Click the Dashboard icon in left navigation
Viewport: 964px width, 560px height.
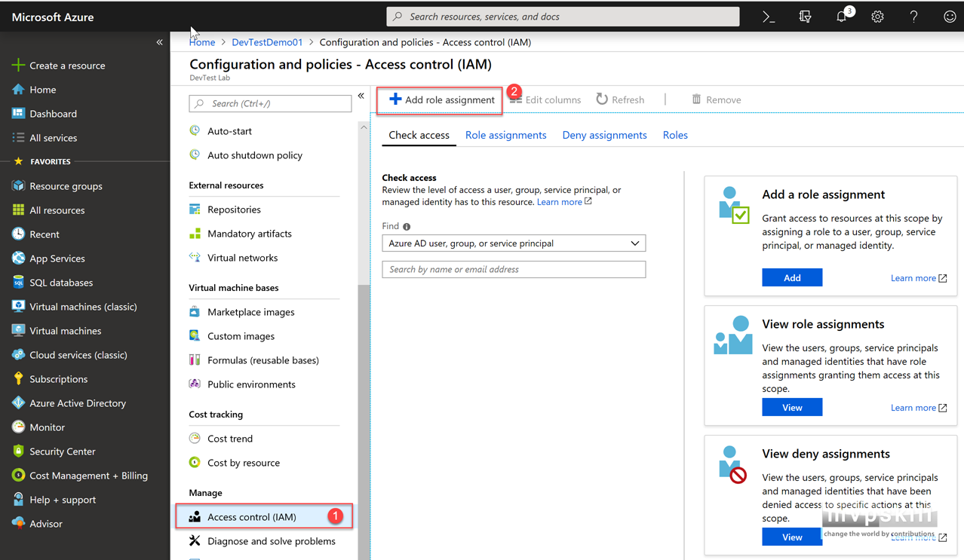tap(18, 114)
